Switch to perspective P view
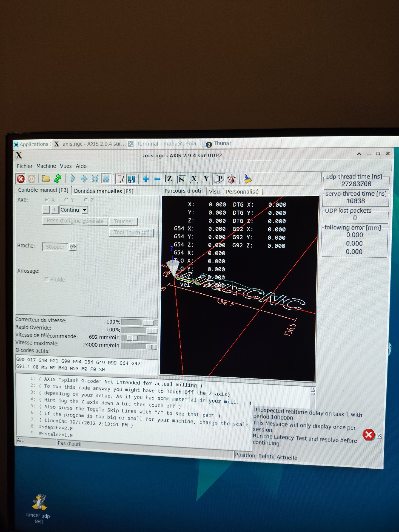This screenshot has width=399, height=532. 219,179
